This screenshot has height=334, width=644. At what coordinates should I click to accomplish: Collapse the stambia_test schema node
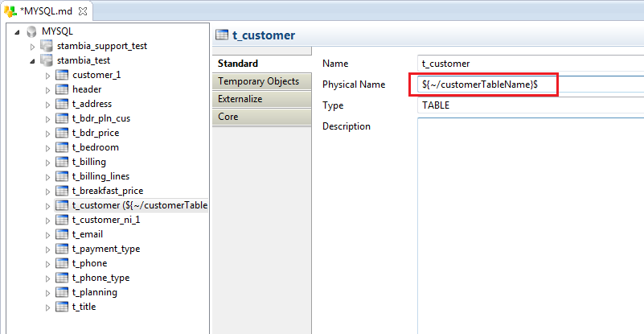pyautogui.click(x=33, y=60)
